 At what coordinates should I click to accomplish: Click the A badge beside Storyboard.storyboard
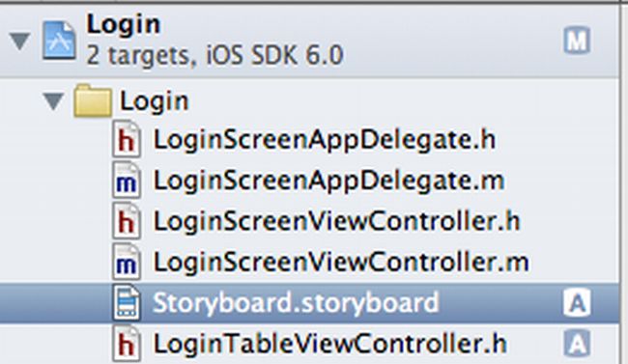pyautogui.click(x=577, y=302)
